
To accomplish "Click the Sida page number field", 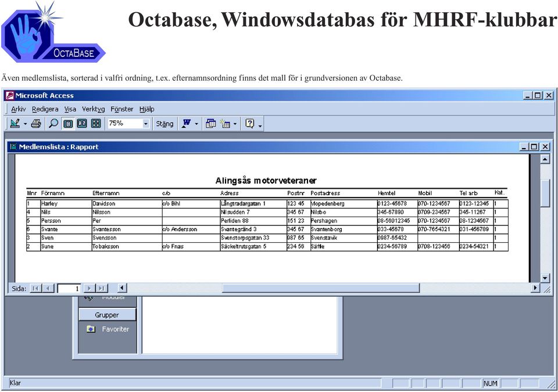I will [69, 288].
